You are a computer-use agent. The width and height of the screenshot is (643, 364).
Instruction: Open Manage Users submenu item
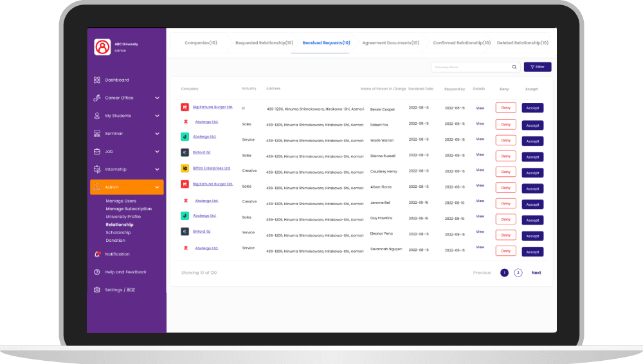click(121, 201)
